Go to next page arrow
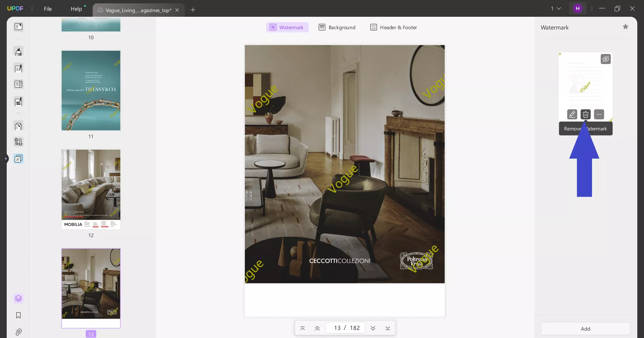This screenshot has width=644, height=338. coord(373,328)
